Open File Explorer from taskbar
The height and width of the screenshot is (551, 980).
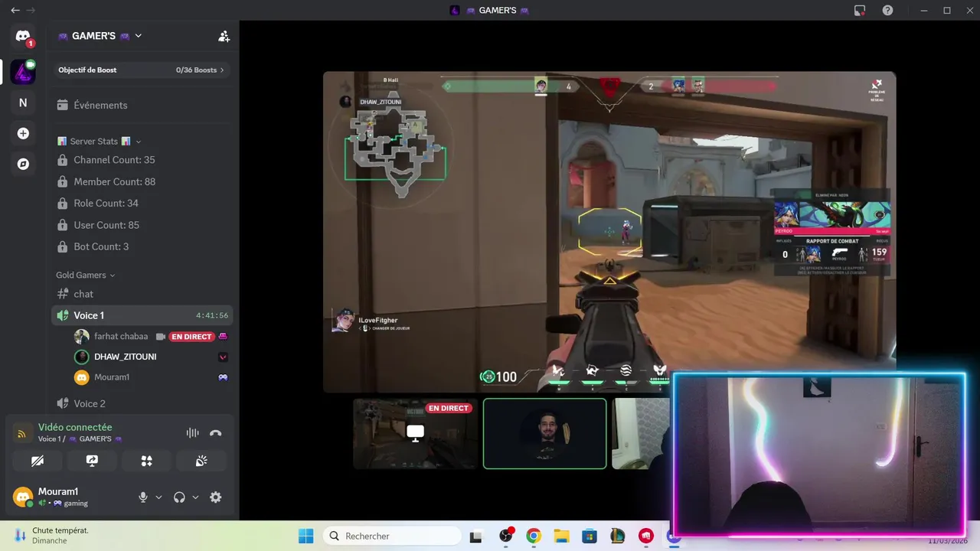561,536
